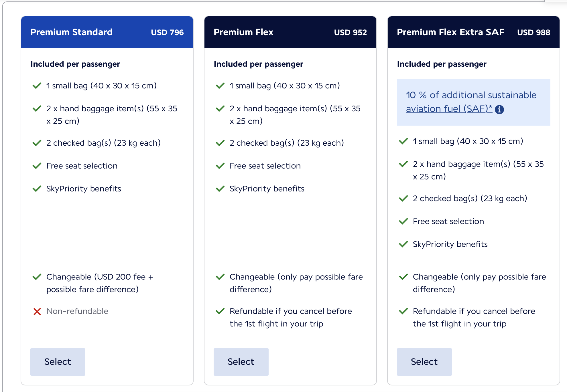Click the Premium Flex USD 952 header
Image resolution: width=567 pixels, height=392 pixels.
click(x=290, y=32)
